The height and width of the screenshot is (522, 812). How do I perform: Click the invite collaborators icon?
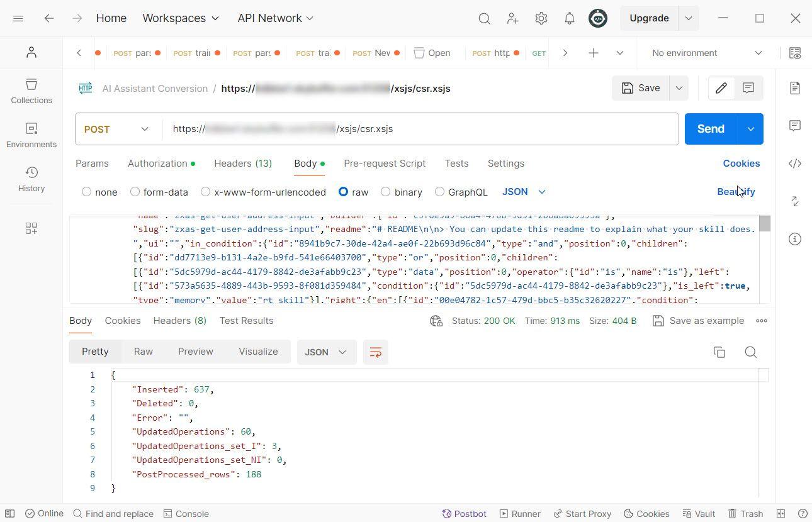[x=512, y=18]
